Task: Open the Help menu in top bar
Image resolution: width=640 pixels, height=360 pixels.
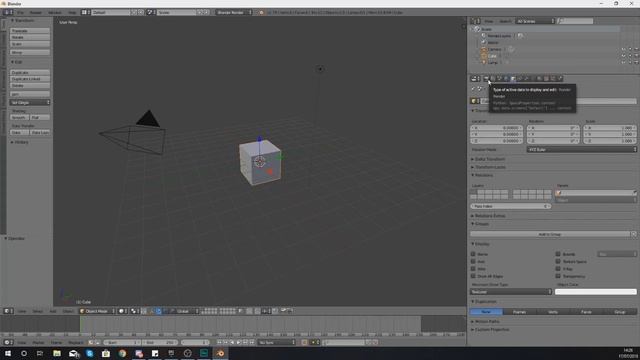Action: 72,12
